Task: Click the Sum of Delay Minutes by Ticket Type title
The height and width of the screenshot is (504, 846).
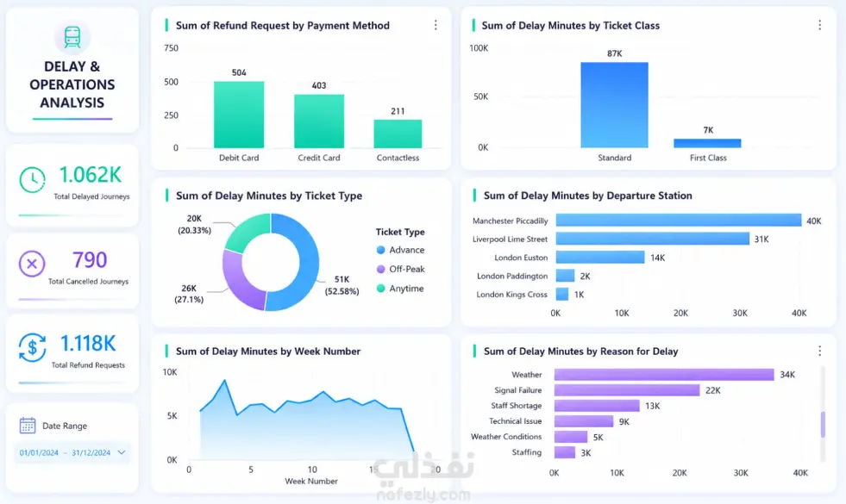Action: point(269,196)
